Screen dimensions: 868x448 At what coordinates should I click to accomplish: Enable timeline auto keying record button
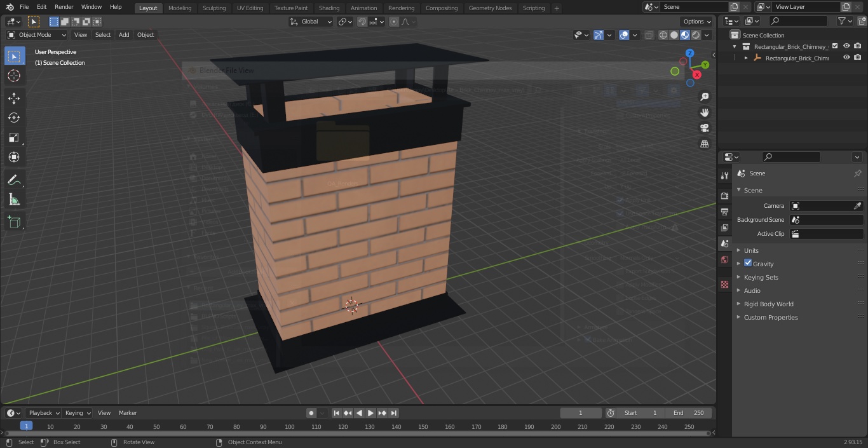coord(311,413)
